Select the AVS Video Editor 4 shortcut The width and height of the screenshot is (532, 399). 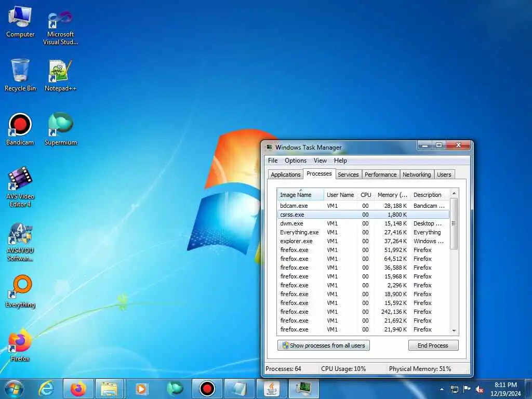click(x=20, y=187)
